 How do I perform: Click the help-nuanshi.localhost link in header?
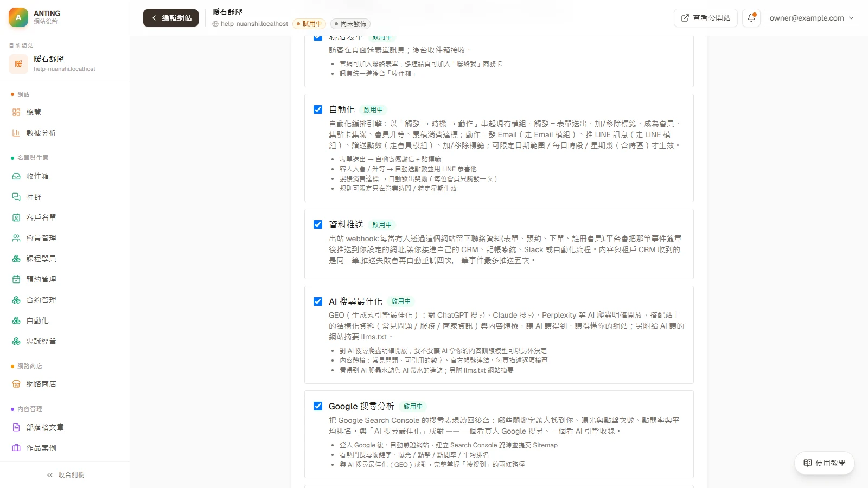tap(250, 24)
